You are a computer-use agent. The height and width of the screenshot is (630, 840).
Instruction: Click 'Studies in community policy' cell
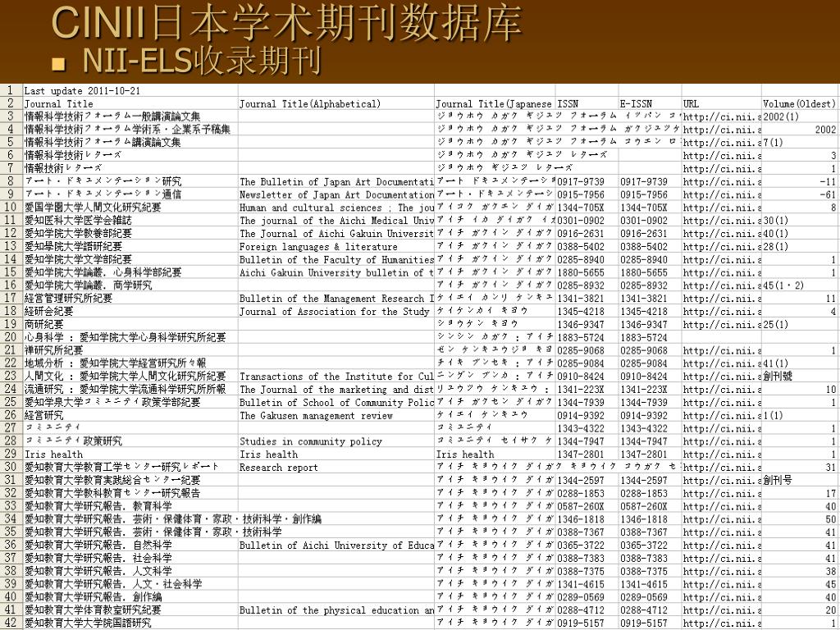(x=336, y=441)
